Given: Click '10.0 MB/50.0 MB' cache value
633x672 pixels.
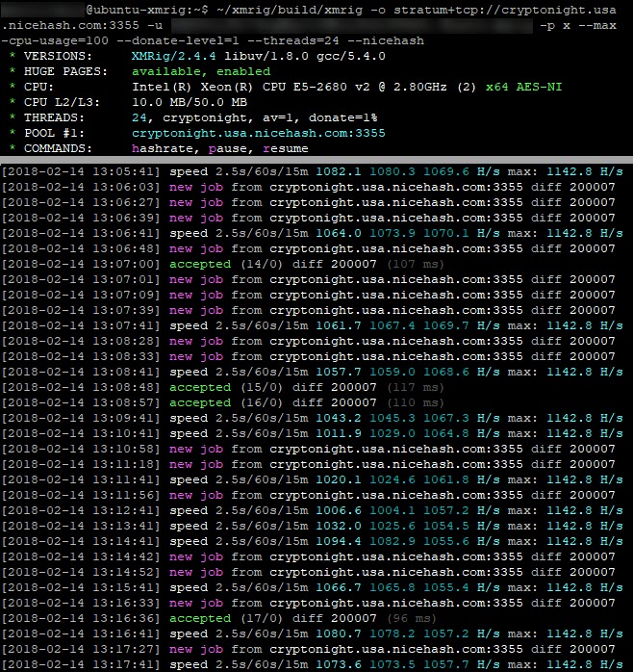Looking at the screenshot, I should pyautogui.click(x=190, y=102).
